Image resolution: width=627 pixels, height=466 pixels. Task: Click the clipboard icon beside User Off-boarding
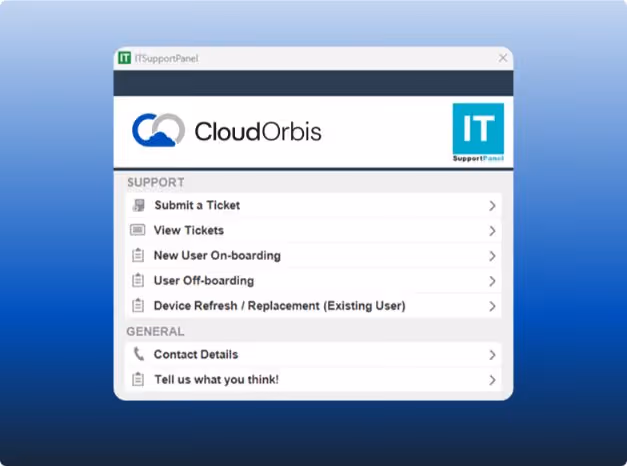138,280
